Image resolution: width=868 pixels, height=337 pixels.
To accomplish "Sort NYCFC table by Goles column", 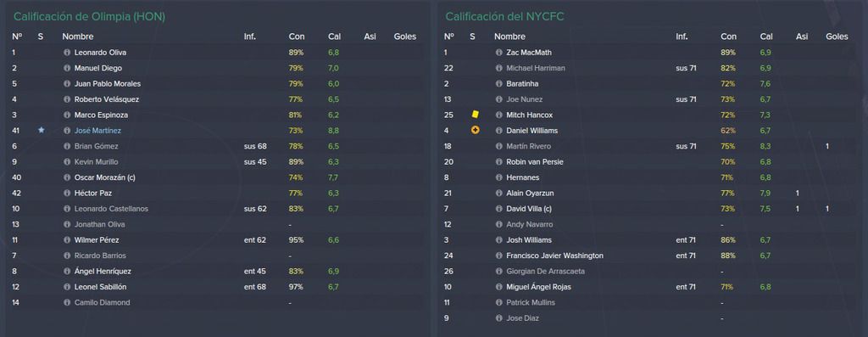I will (x=837, y=37).
